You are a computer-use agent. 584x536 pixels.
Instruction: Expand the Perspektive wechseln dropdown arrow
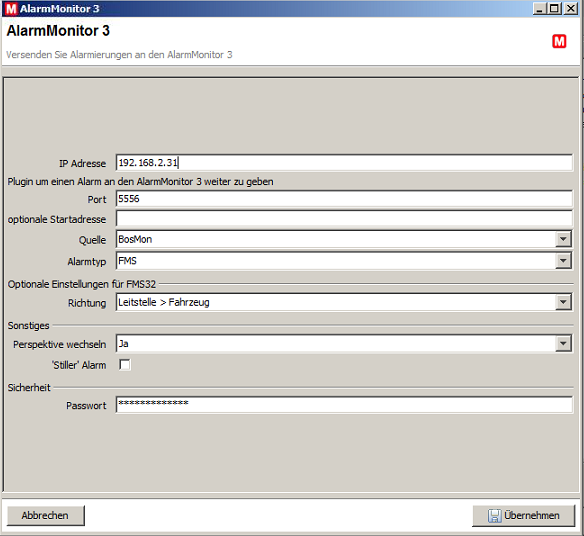(x=563, y=343)
